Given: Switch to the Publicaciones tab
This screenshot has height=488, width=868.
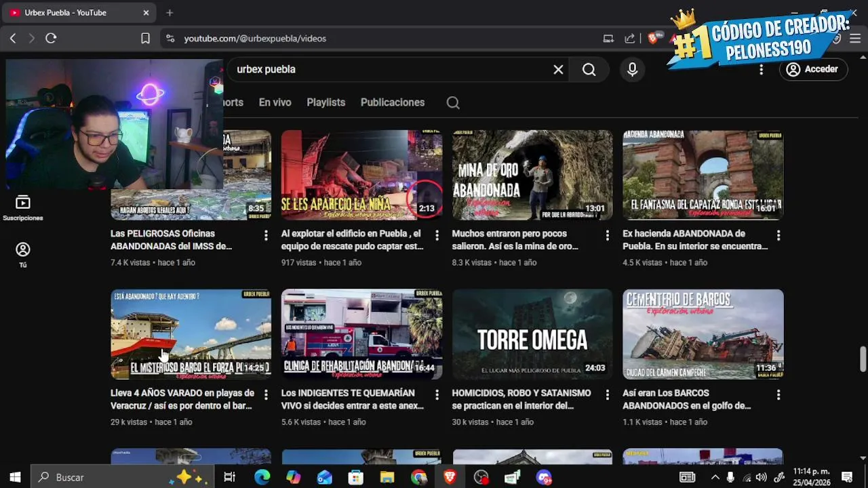Looking at the screenshot, I should (393, 102).
